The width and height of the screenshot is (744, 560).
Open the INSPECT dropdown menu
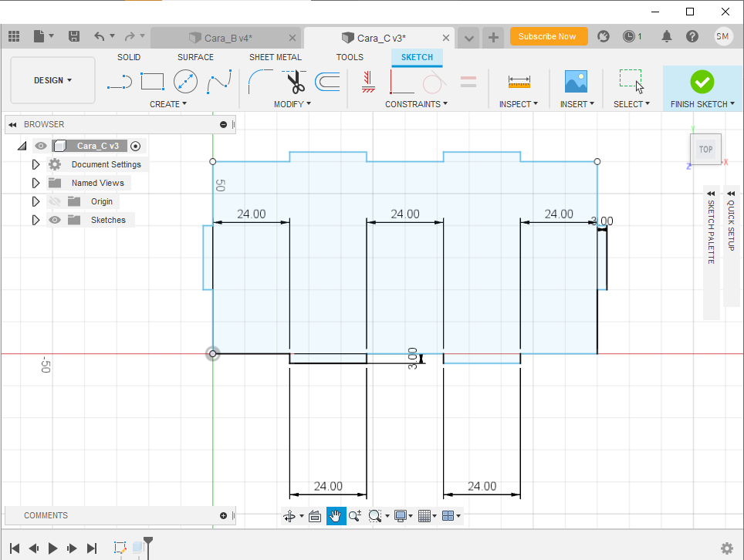pyautogui.click(x=518, y=104)
